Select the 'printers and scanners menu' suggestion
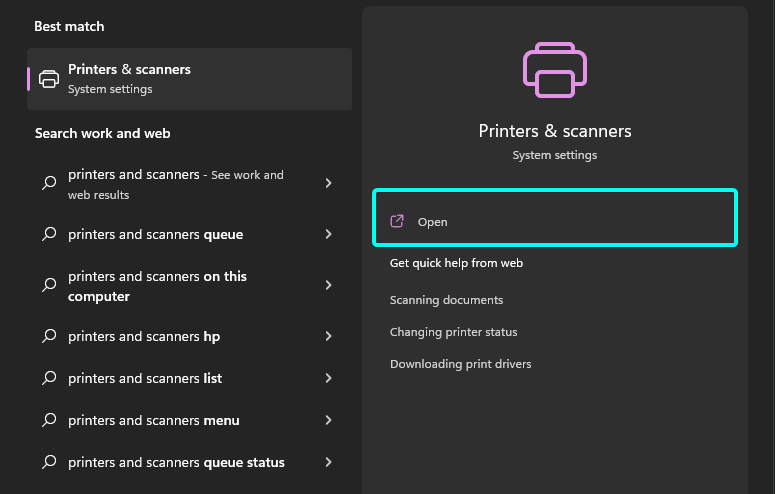 point(189,420)
